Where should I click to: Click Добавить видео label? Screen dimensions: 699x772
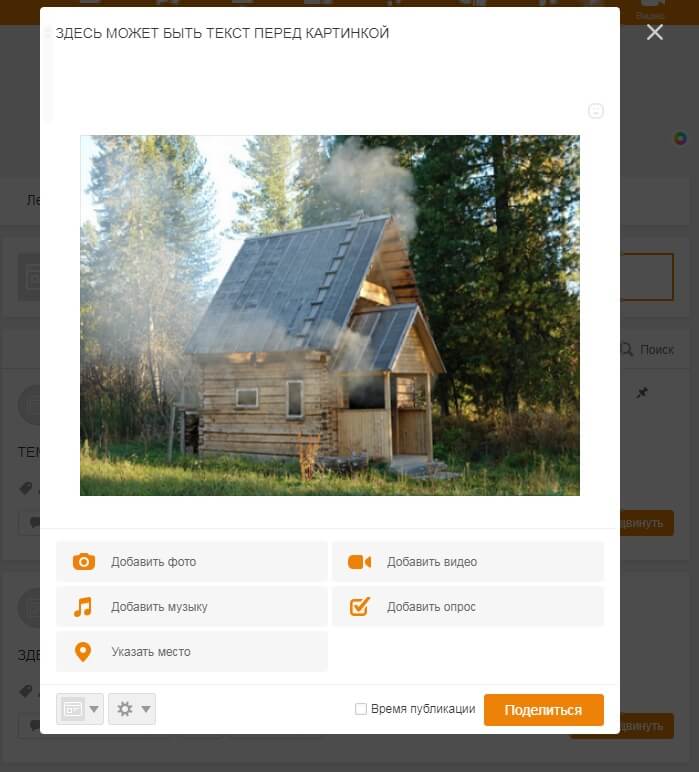(x=432, y=562)
